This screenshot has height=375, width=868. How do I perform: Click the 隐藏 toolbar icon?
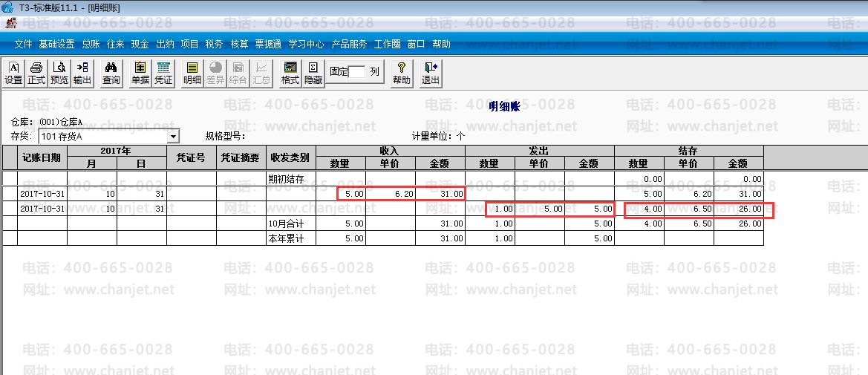pyautogui.click(x=313, y=73)
